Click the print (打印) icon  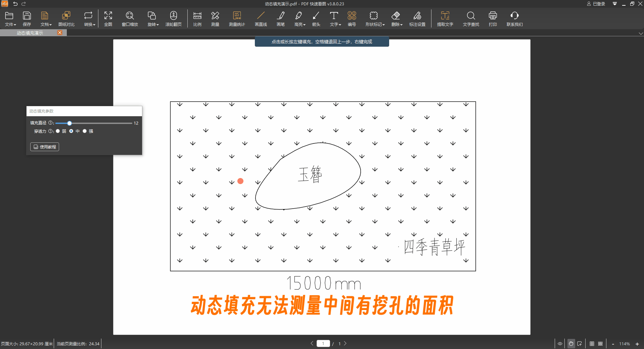[x=493, y=19]
